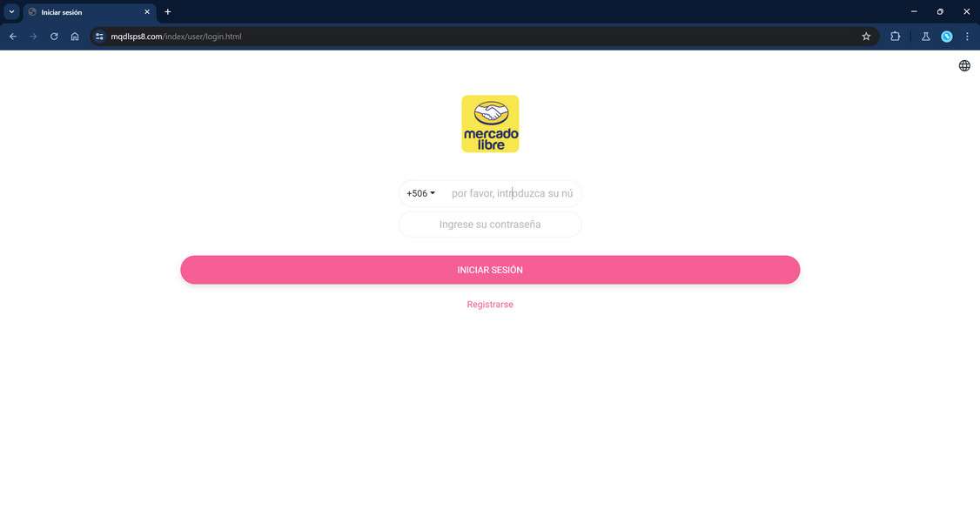Open the language selector globe icon
Image resolution: width=980 pixels, height=524 pixels.
click(x=964, y=64)
